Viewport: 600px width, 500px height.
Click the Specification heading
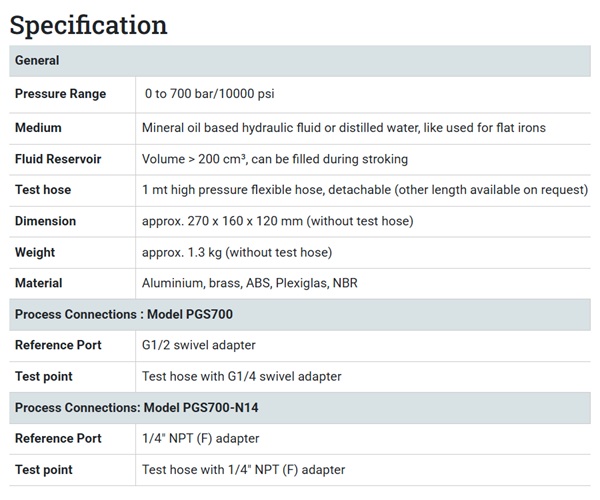[x=89, y=24]
